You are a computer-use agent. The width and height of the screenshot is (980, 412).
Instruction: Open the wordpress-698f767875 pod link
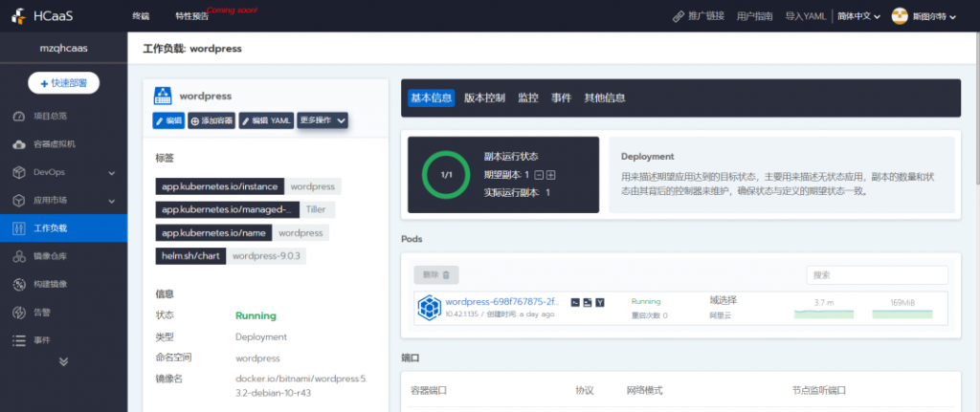pyautogui.click(x=502, y=301)
